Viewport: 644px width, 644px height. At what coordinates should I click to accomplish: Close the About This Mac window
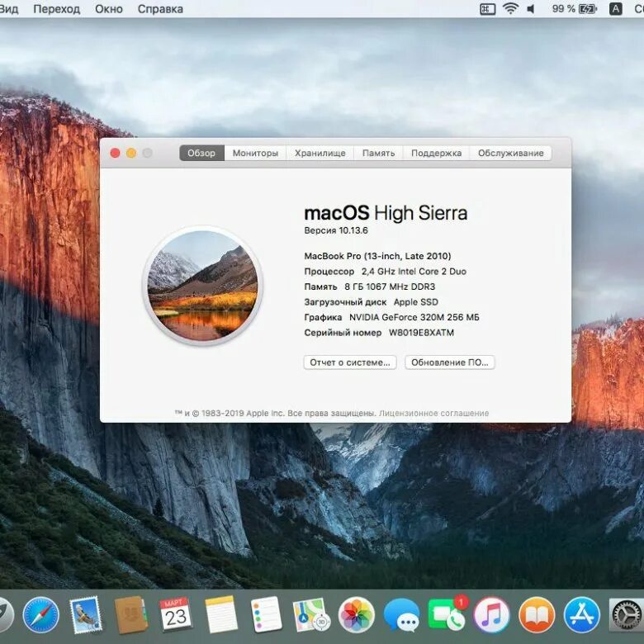click(x=115, y=154)
